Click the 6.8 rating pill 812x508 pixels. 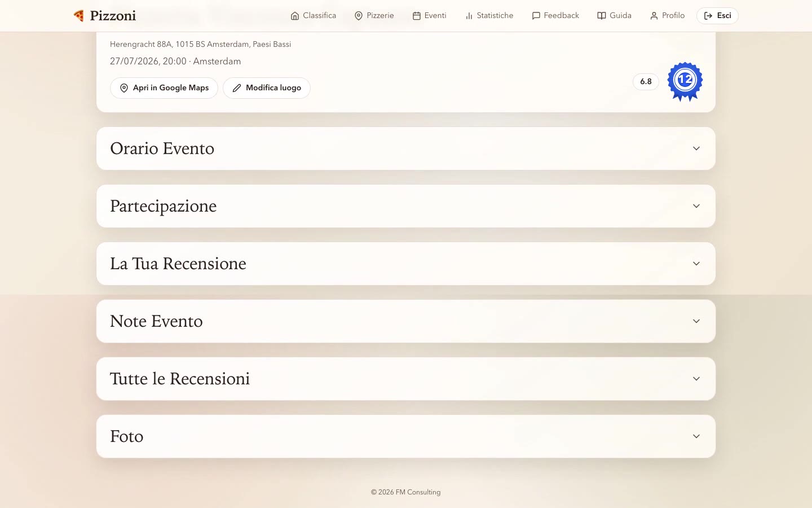[646, 81]
